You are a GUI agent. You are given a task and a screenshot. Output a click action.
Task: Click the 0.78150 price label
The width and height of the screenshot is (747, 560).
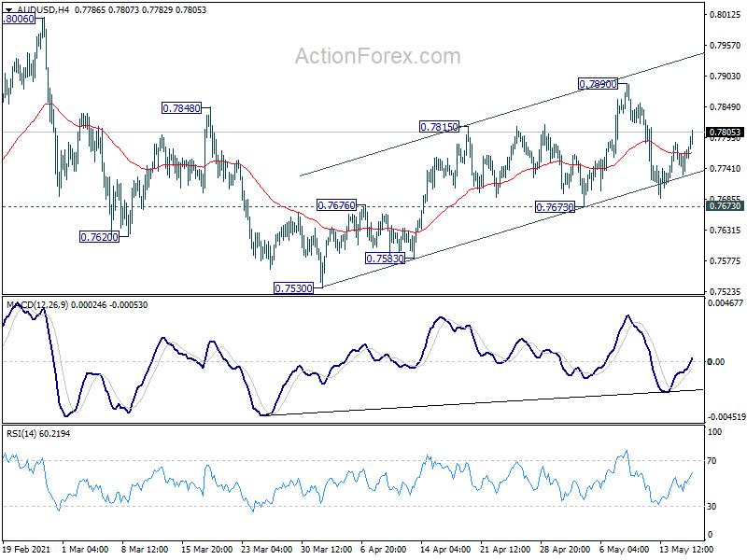[x=439, y=127]
